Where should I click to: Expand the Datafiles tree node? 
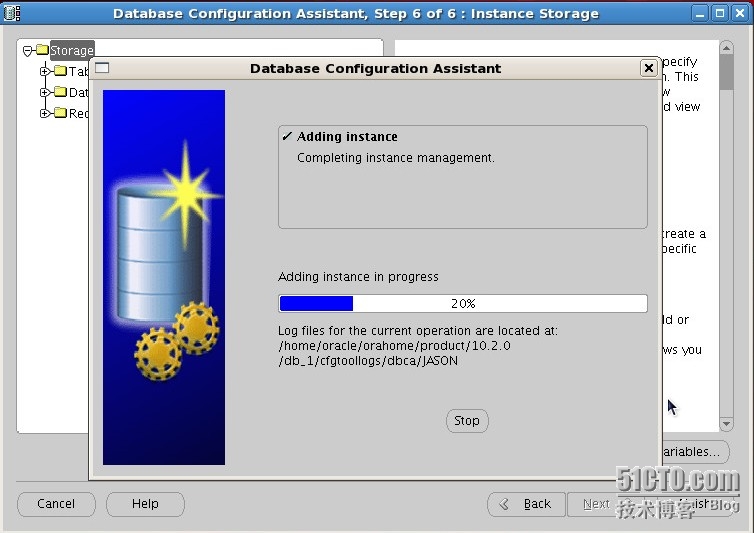point(45,92)
